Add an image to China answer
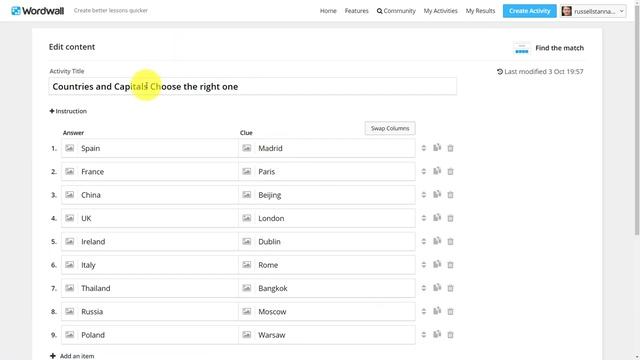The width and height of the screenshot is (640, 360). [70, 195]
